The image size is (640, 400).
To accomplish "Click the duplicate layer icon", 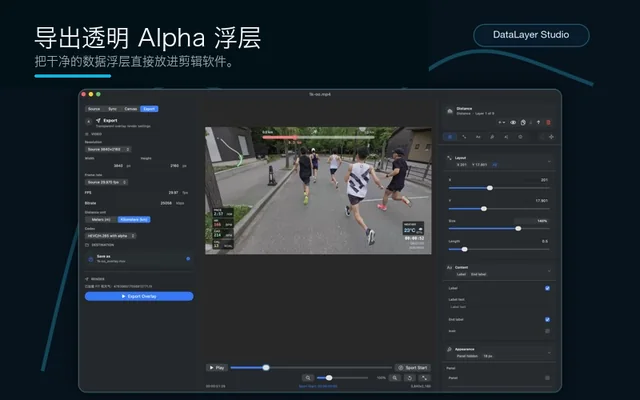I will click(523, 122).
